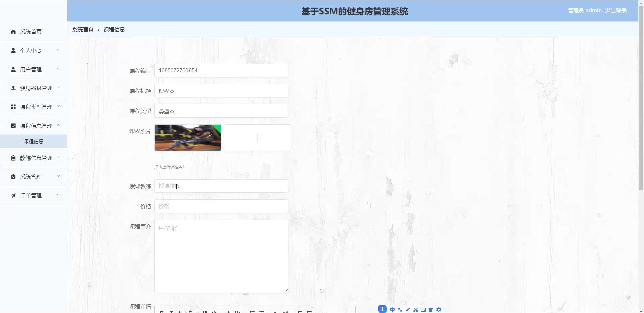This screenshot has height=313, width=644.
Task: Click the paper plane icon beside 订单管理
Action: (x=13, y=195)
